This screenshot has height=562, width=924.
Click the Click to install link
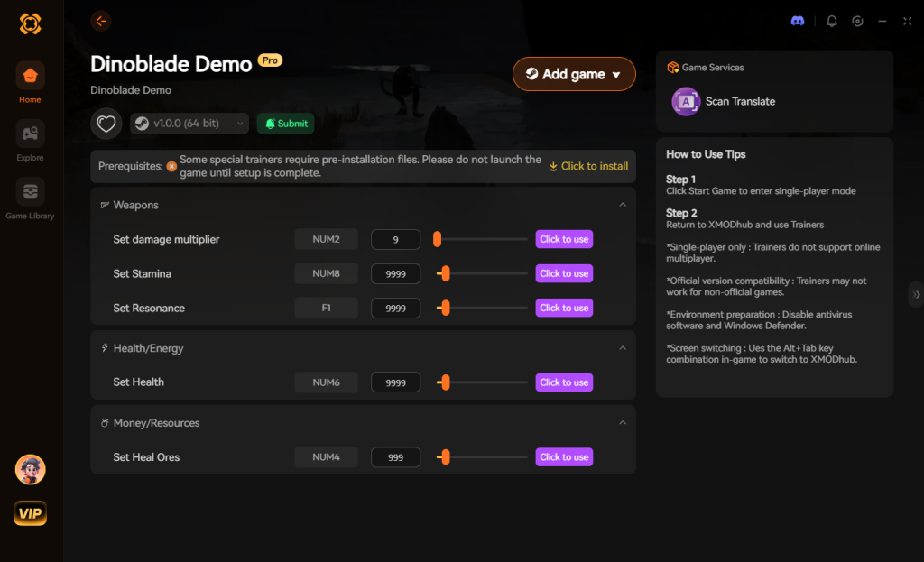(588, 167)
